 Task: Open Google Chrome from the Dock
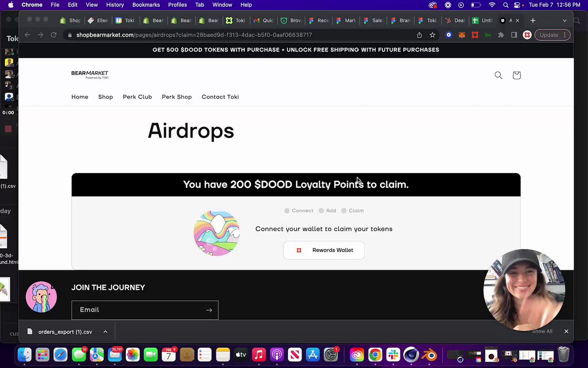375,355
